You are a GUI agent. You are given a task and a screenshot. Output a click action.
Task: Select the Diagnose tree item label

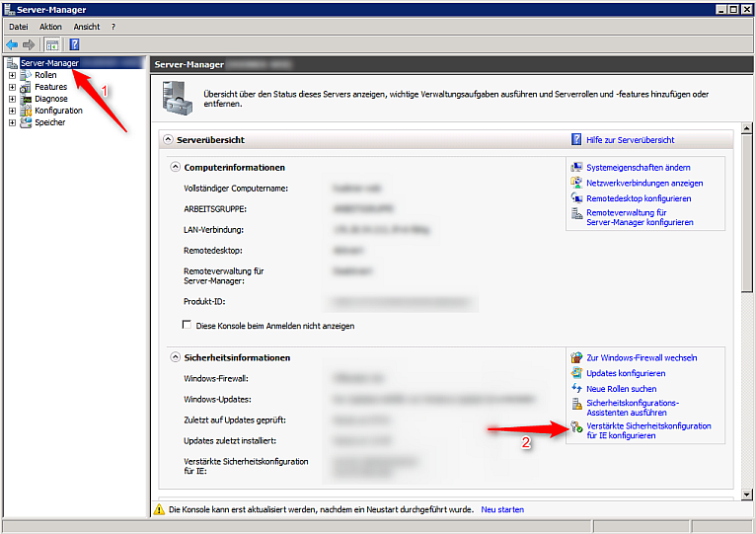coord(51,99)
